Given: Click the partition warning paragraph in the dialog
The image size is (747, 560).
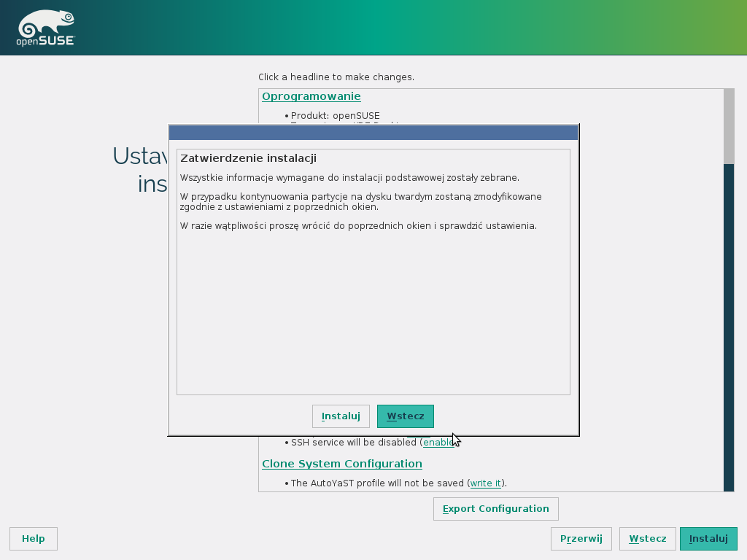Looking at the screenshot, I should (x=361, y=202).
